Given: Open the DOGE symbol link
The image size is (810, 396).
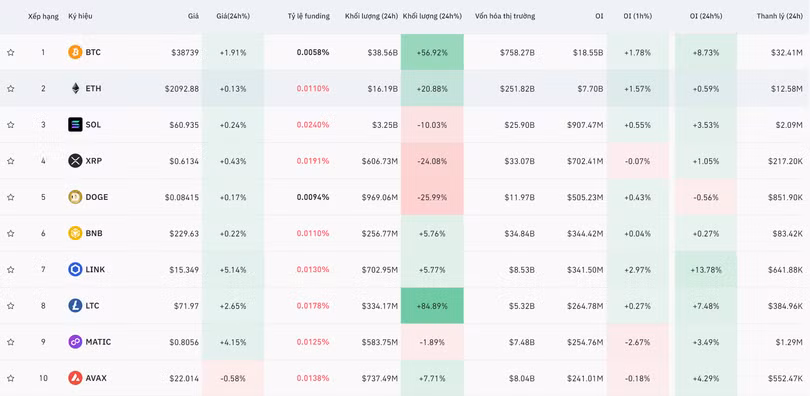Looking at the screenshot, I should (x=97, y=197).
